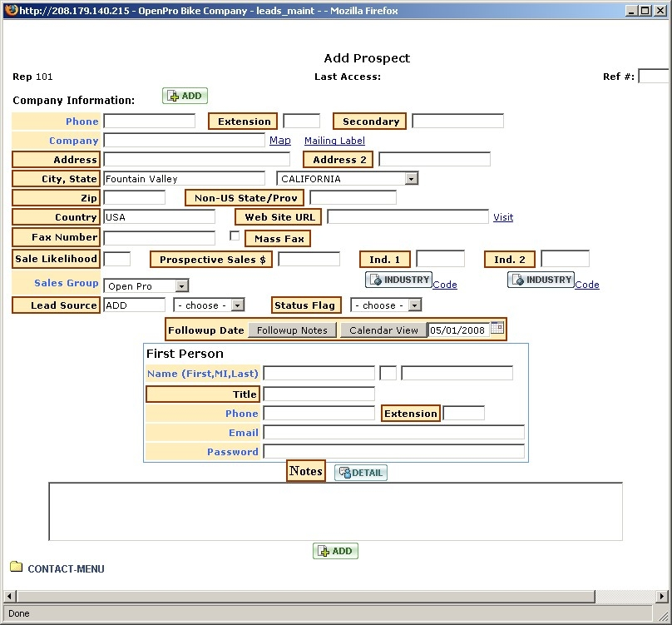This screenshot has width=672, height=625.
Task: Open the Sales Group Open Pro dropdown
Action: (181, 286)
